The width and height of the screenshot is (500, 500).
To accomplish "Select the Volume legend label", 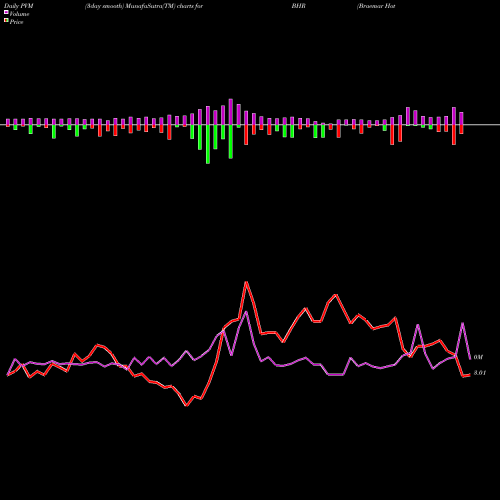I will (x=19, y=14).
